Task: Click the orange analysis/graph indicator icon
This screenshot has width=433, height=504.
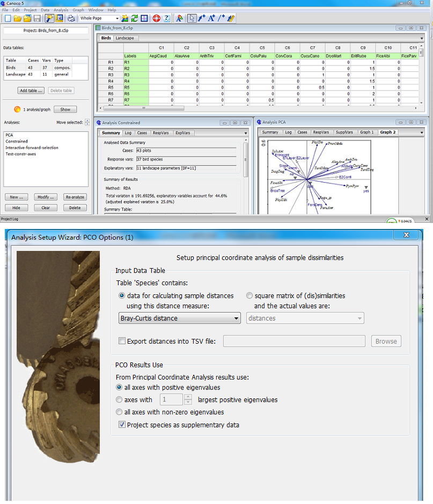Action: pyautogui.click(x=17, y=109)
